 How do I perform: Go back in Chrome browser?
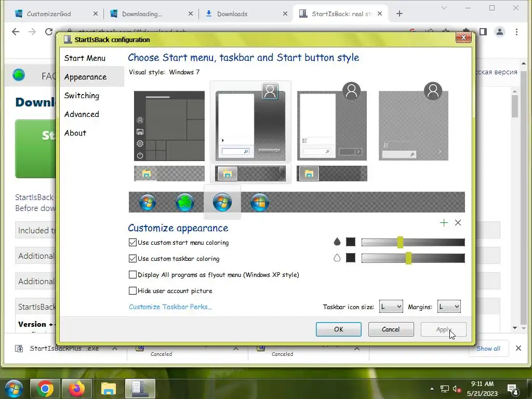point(16,32)
